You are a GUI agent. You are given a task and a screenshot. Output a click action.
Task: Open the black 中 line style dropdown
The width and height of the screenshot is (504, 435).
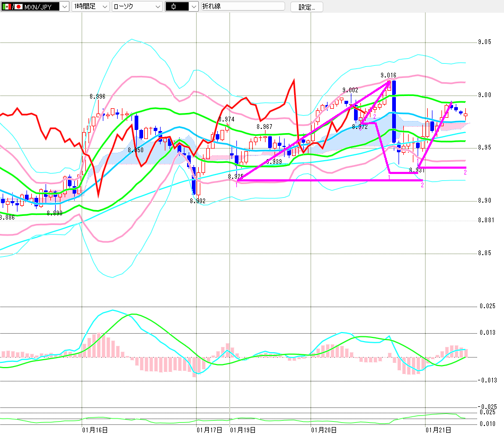coord(193,7)
